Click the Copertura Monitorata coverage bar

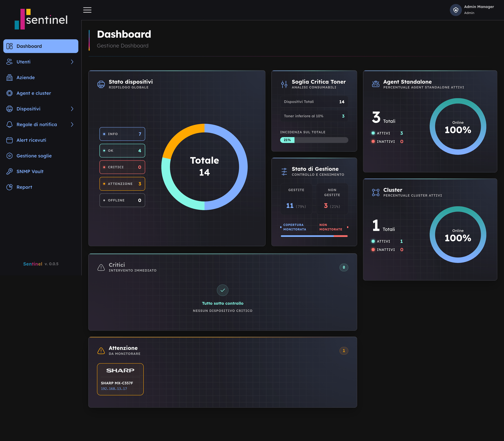point(314,236)
